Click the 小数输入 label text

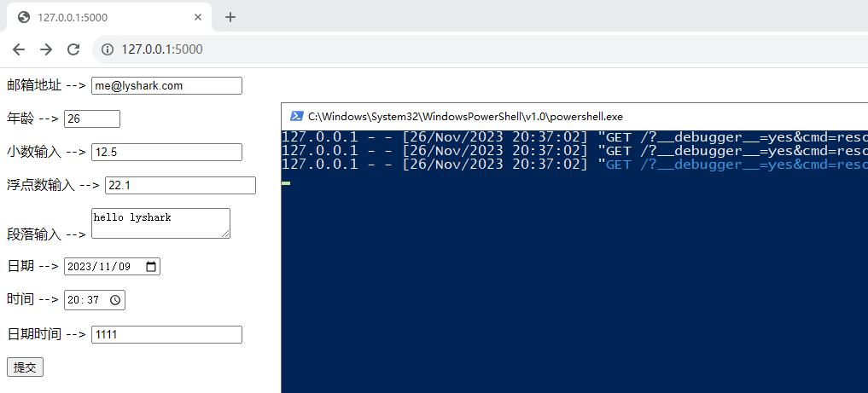[x=34, y=152]
